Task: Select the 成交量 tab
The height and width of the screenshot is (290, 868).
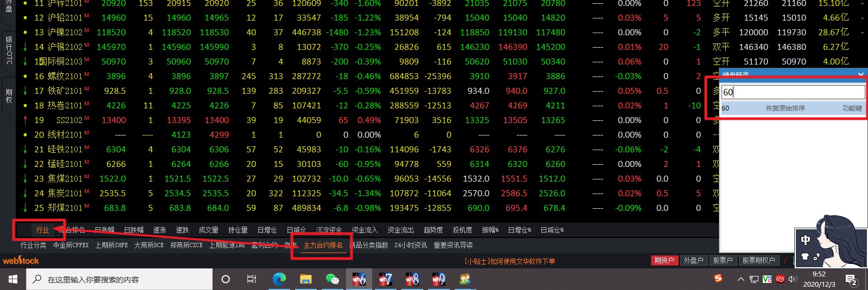Action: tap(208, 230)
